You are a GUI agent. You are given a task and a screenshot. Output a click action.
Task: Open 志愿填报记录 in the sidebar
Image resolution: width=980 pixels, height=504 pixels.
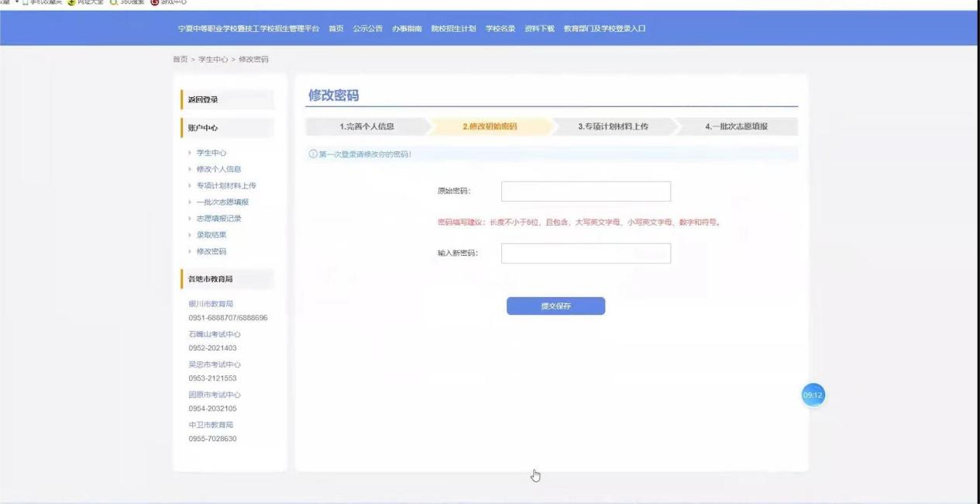point(218,219)
